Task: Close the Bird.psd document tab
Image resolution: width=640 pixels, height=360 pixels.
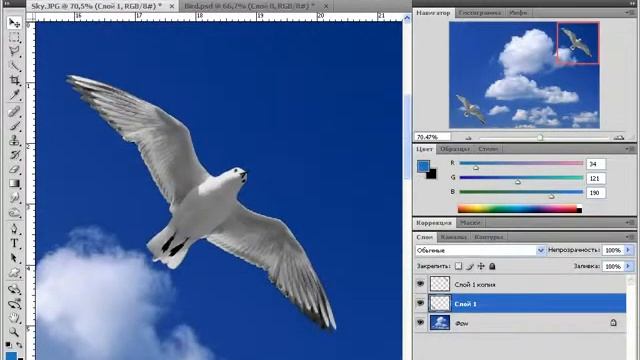Action: (x=326, y=6)
